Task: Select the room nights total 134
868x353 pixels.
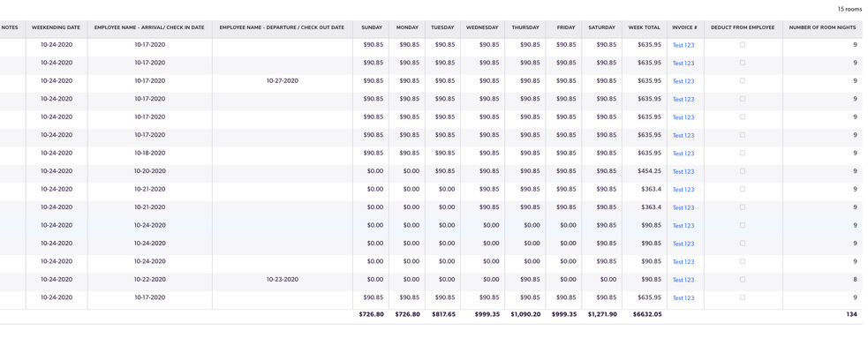Action: point(852,314)
